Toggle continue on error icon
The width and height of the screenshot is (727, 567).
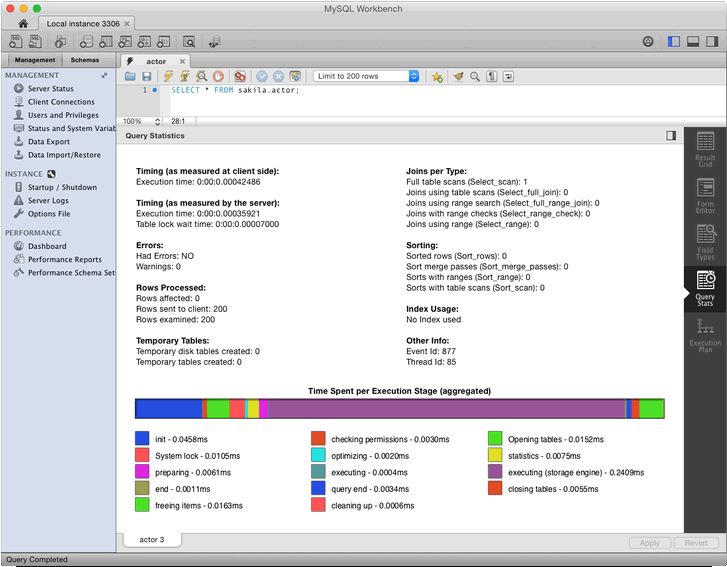coord(240,76)
